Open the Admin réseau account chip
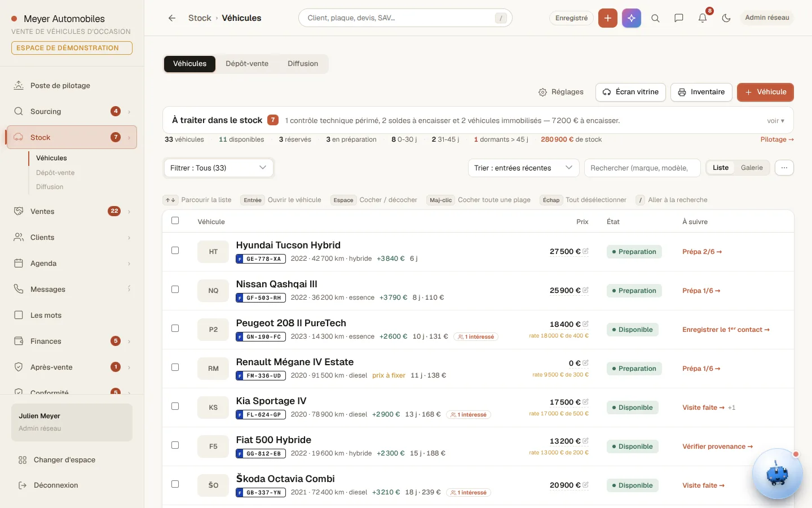 (x=767, y=18)
